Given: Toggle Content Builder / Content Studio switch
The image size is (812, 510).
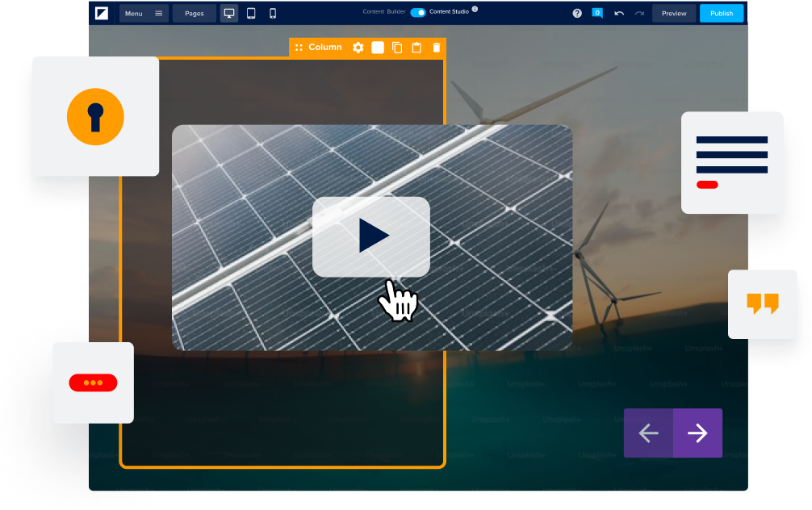Looking at the screenshot, I should [418, 13].
